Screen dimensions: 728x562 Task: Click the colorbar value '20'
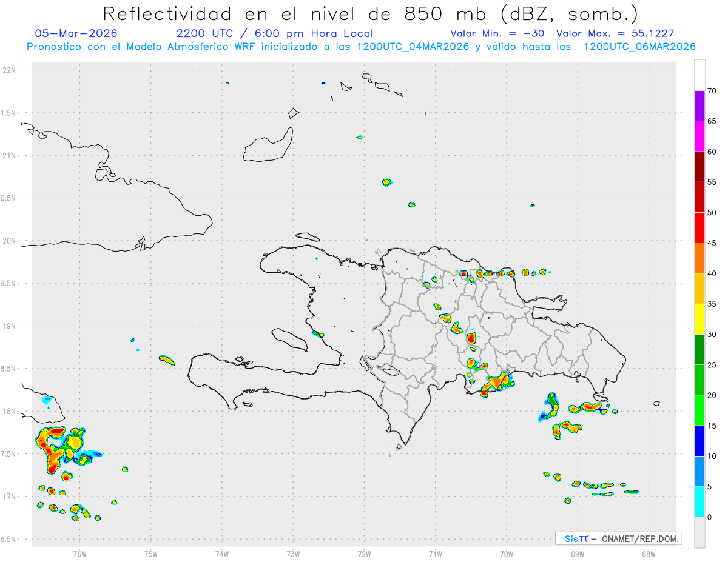pyautogui.click(x=712, y=395)
